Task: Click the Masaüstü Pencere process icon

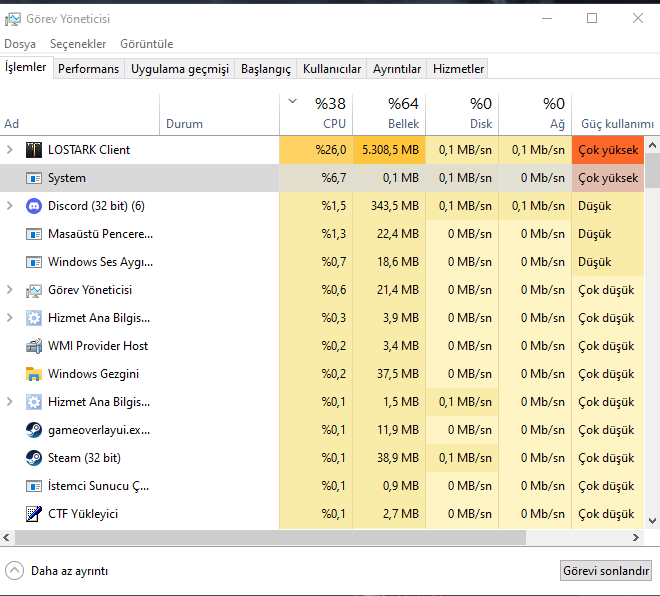Action: [x=34, y=234]
